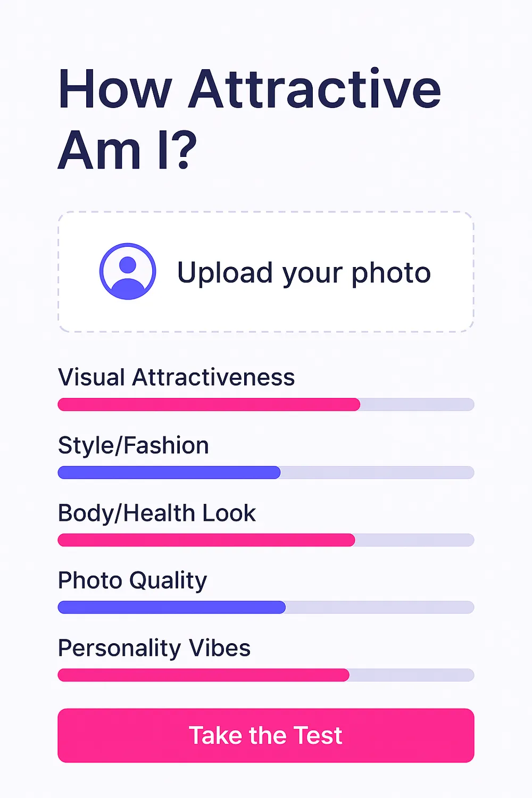The width and height of the screenshot is (532, 798).
Task: Click the unfilled gray end of Personality Vibes bar
Action: 412,675
